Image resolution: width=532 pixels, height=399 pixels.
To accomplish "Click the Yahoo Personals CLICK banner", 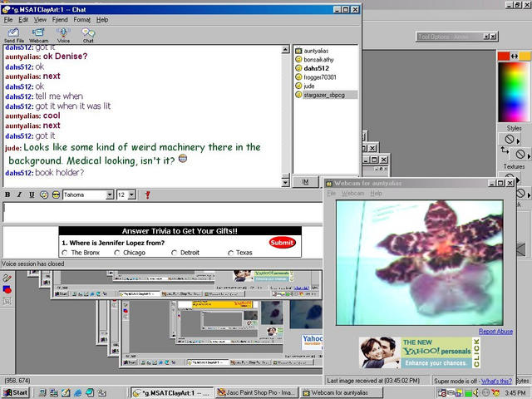I will 420,352.
